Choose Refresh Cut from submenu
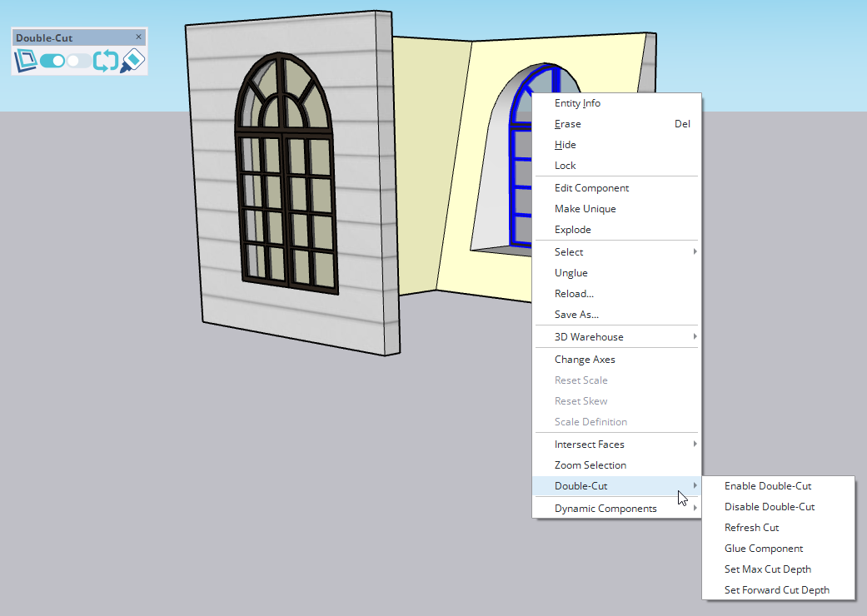Image resolution: width=867 pixels, height=616 pixels. click(x=751, y=528)
